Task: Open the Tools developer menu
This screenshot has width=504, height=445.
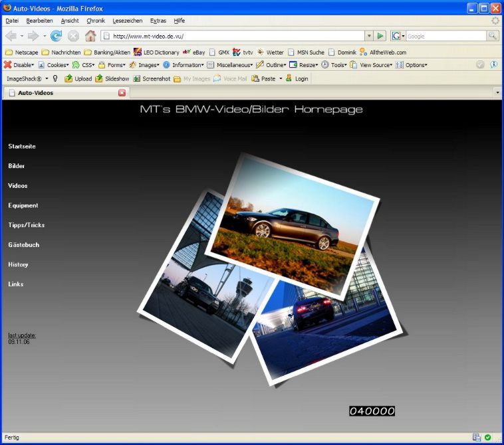Action: (334, 65)
